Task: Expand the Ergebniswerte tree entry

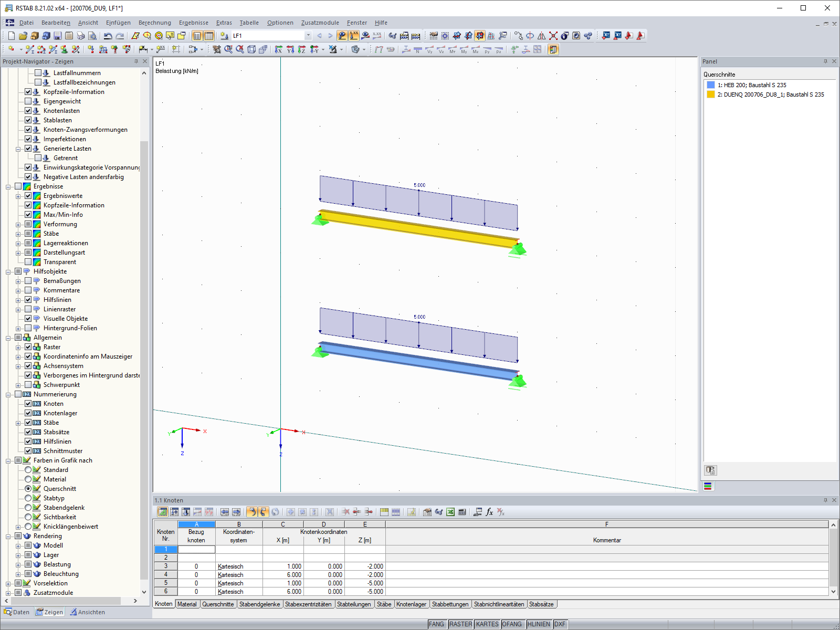Action: point(19,196)
